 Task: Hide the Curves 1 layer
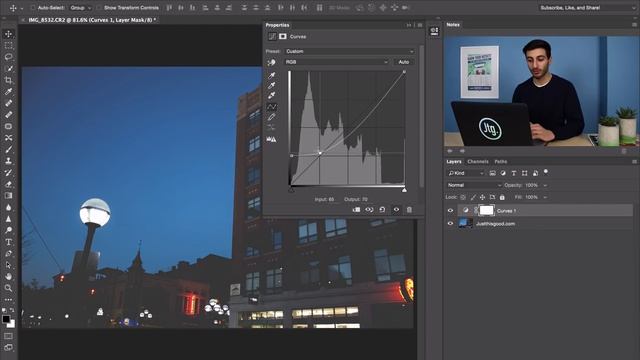[x=451, y=211]
